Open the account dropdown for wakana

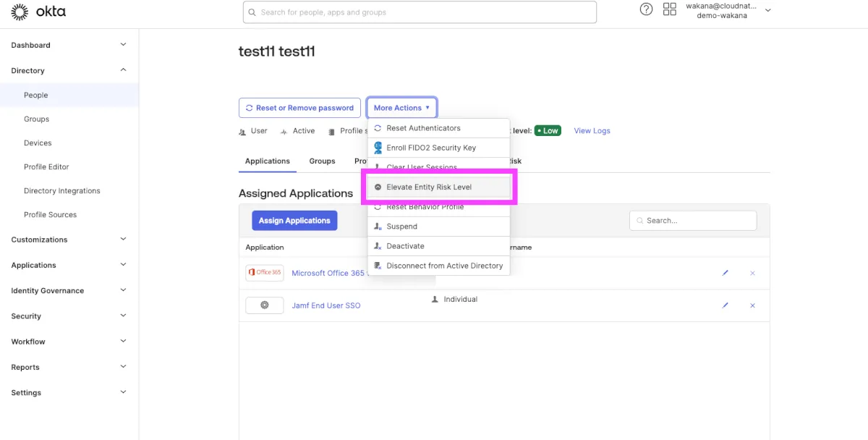767,10
